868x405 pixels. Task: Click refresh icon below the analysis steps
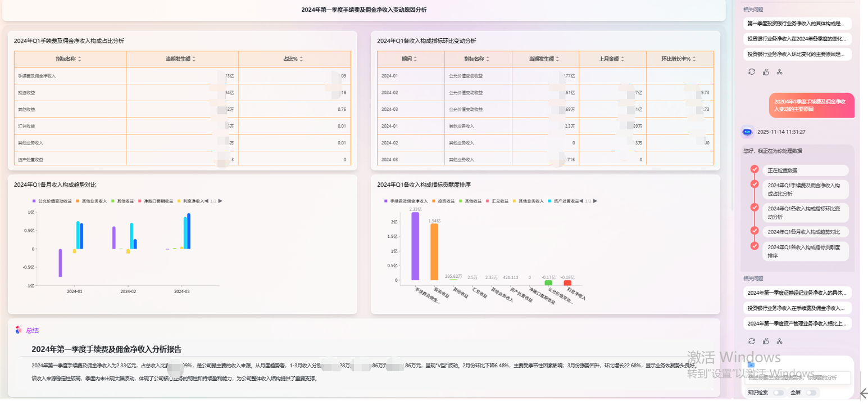752,341
